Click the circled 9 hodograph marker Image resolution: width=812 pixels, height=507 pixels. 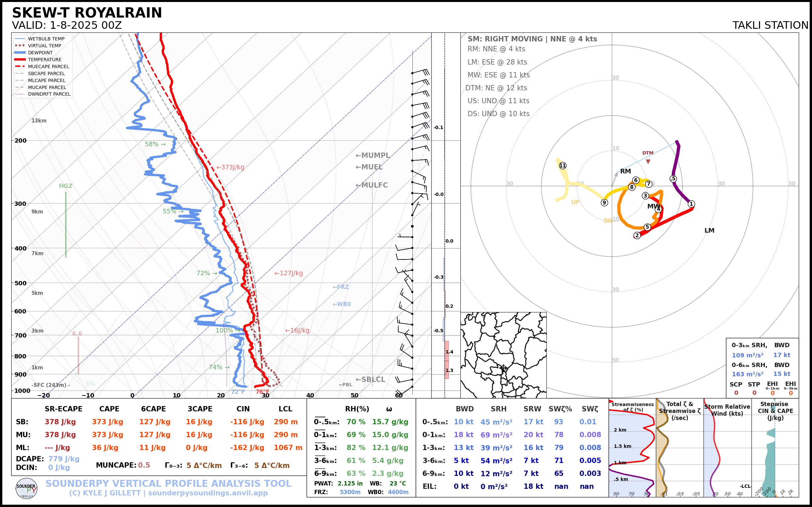click(604, 203)
